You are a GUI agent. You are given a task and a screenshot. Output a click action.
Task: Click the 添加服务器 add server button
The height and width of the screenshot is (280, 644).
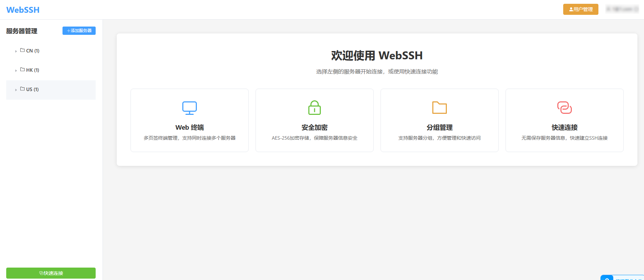tap(79, 31)
